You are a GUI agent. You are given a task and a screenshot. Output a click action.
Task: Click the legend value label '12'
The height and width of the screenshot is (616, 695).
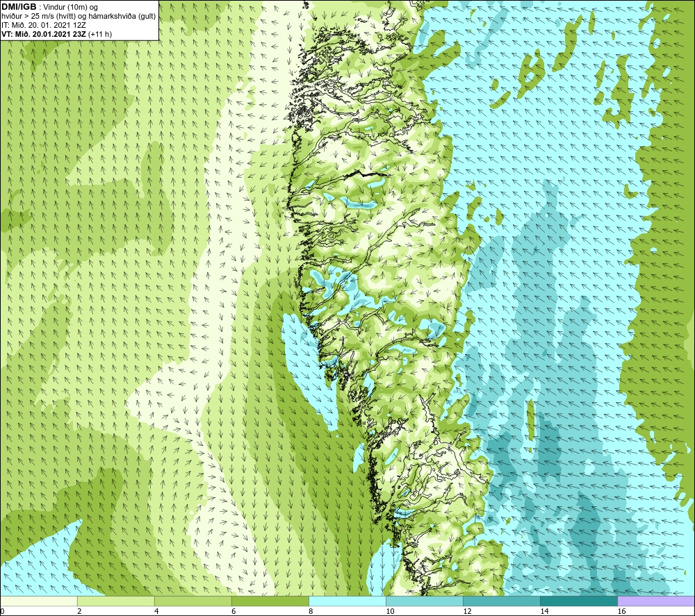click(x=467, y=612)
